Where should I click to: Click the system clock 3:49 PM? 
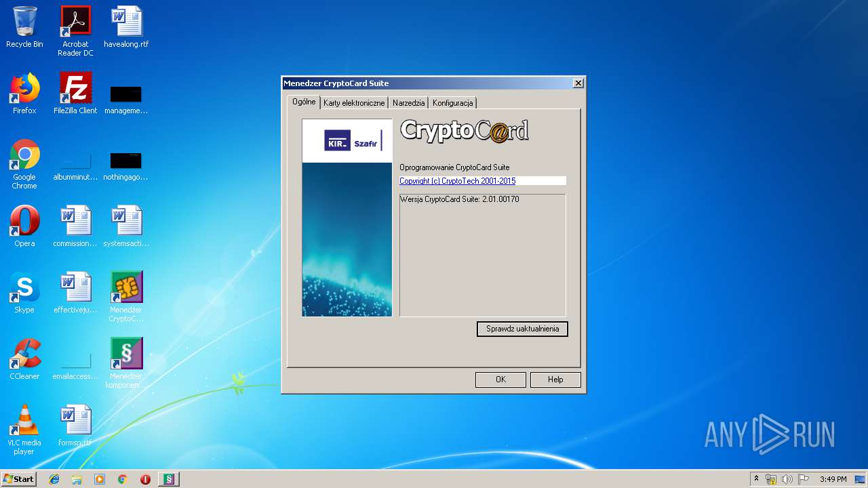coord(833,479)
